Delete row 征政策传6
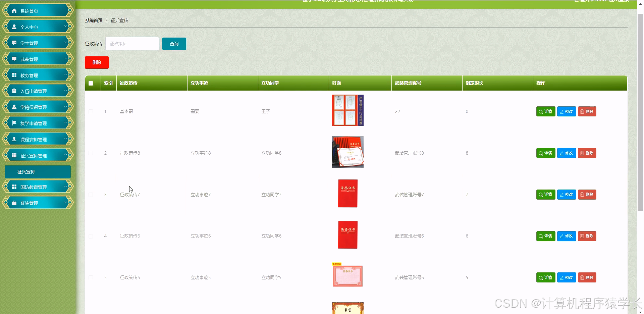This screenshot has height=314, width=644. pos(587,236)
